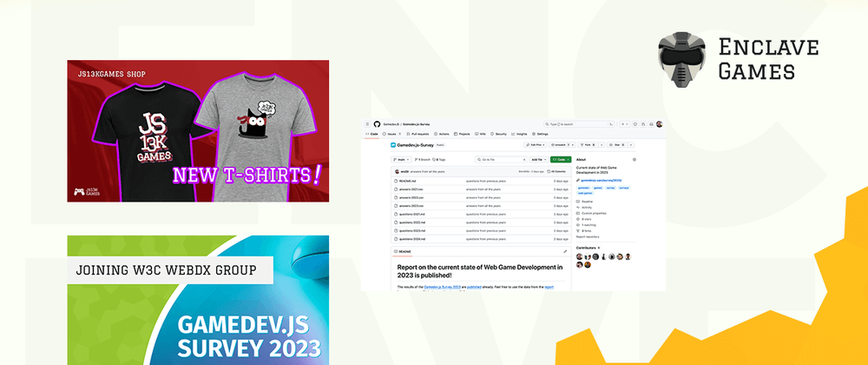
Task: Click the About section gear icon
Action: click(635, 160)
